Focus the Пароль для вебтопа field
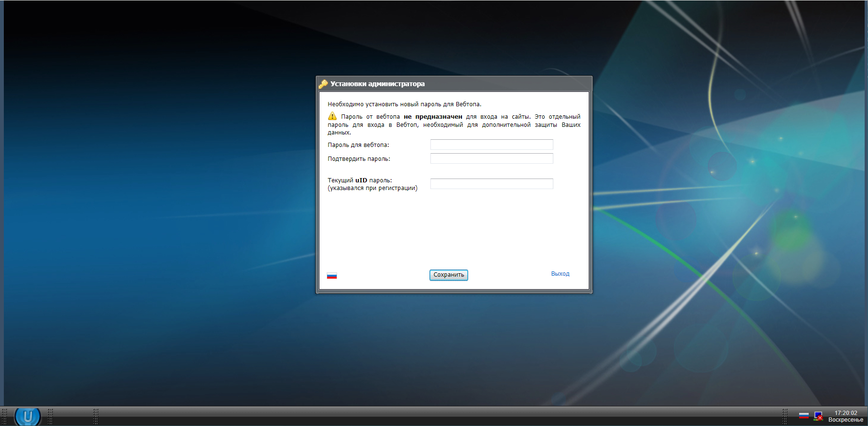Screen dimensions: 868x426 point(492,145)
